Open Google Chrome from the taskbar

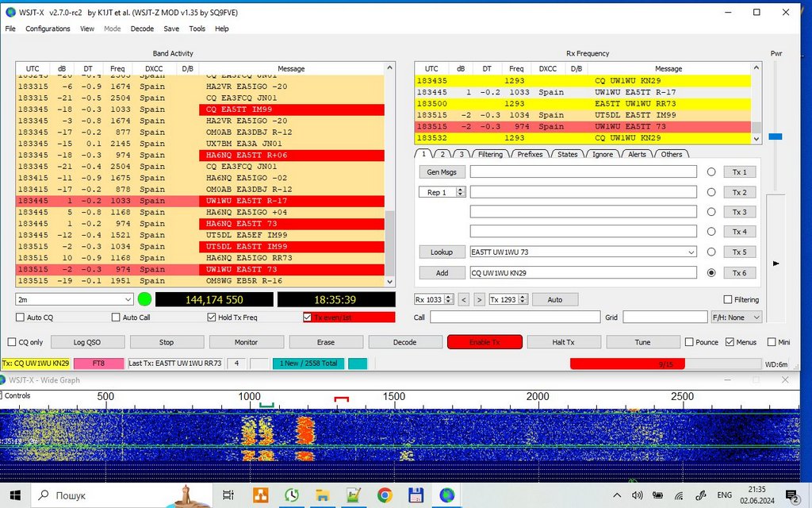coord(385,495)
